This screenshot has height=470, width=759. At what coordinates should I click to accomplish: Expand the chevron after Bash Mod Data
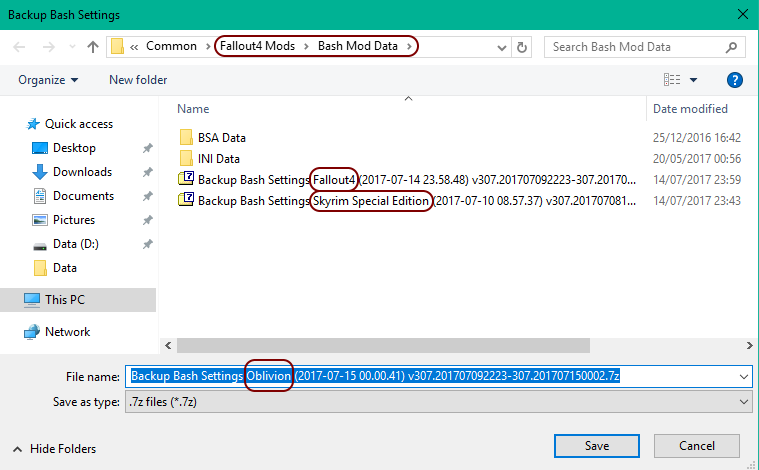(410, 46)
